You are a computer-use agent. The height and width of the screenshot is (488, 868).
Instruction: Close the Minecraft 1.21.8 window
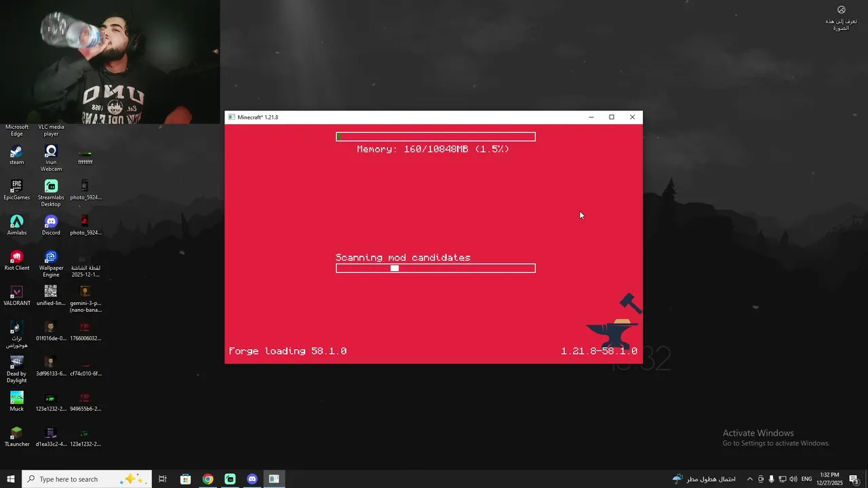click(x=632, y=117)
